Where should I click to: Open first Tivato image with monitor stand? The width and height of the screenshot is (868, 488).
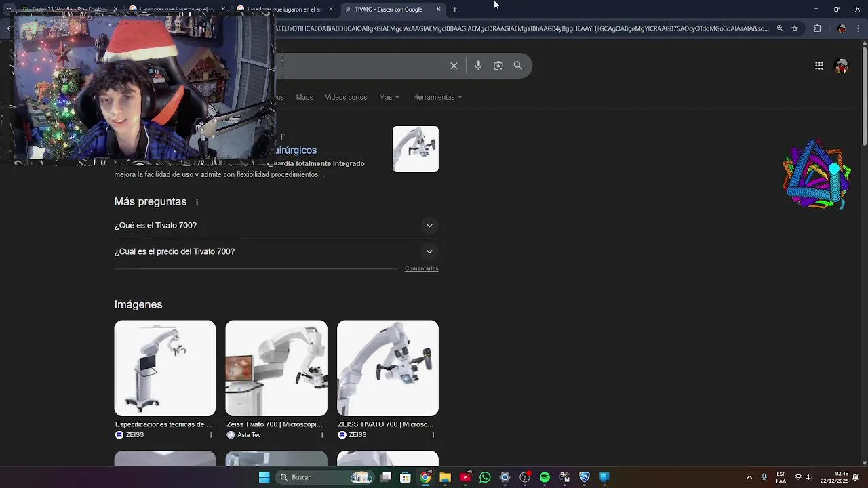(165, 368)
